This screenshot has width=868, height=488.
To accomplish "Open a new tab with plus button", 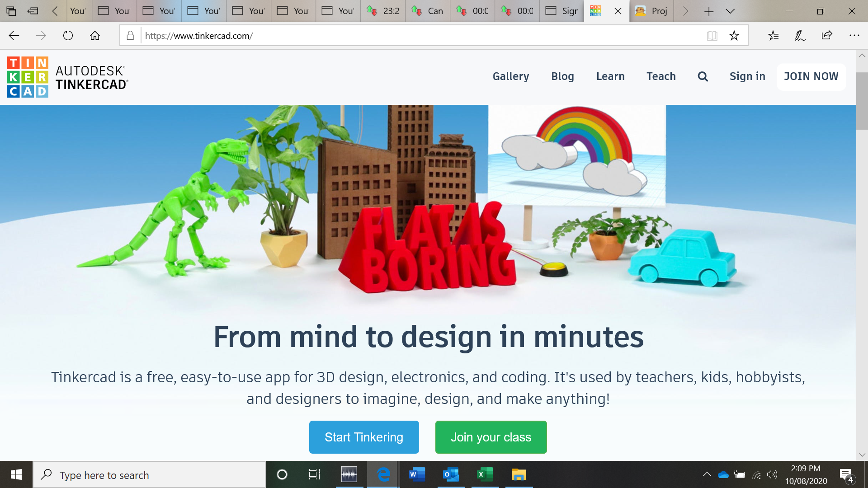I will tap(708, 11).
